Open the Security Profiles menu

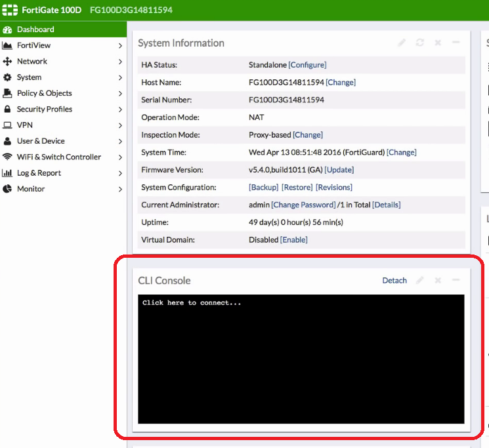[63, 109]
